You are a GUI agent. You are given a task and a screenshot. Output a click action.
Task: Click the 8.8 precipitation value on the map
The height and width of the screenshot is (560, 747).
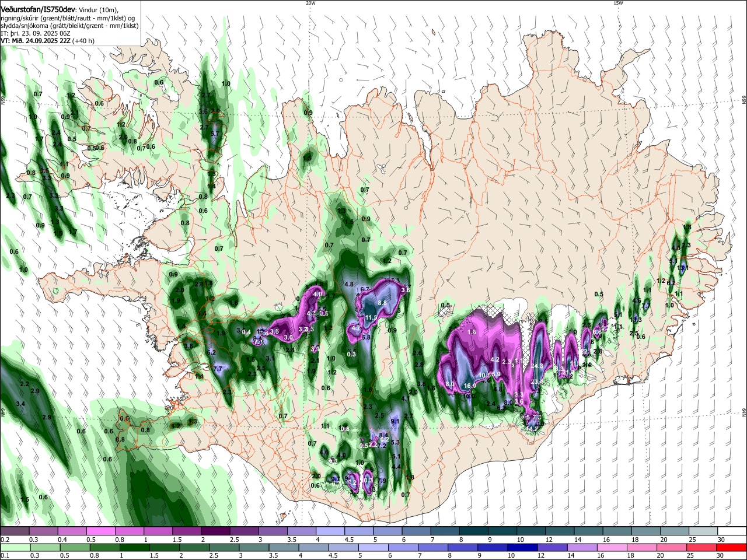point(382,303)
